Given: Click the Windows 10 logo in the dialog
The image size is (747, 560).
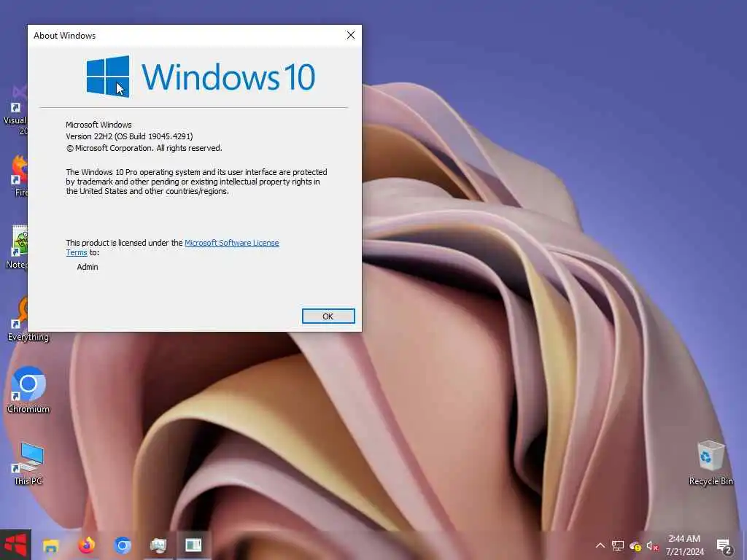Looking at the screenshot, I should point(201,77).
